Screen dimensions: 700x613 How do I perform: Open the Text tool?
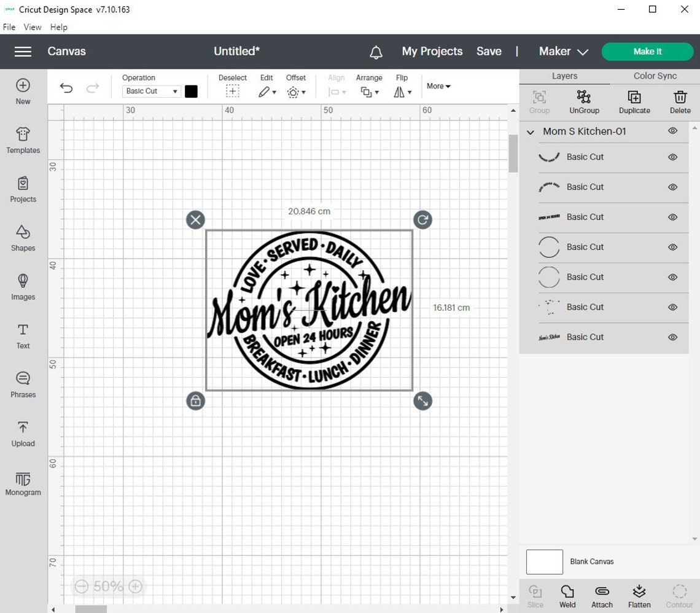23,335
